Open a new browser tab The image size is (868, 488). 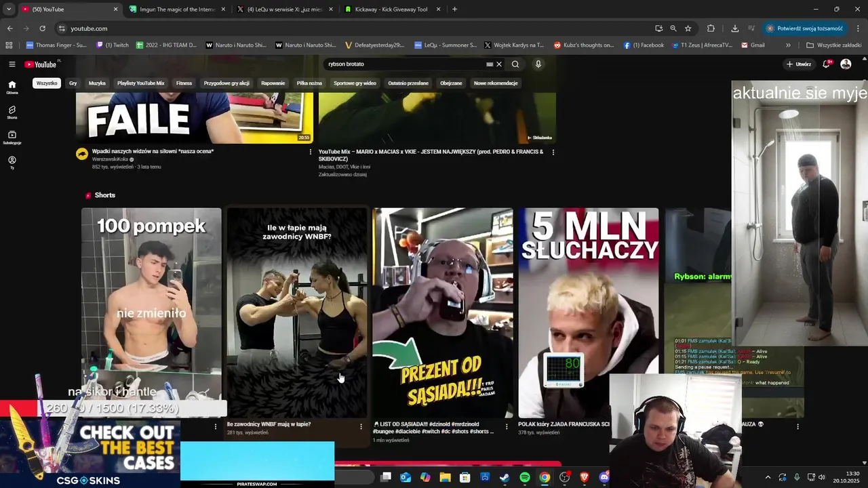tap(454, 9)
